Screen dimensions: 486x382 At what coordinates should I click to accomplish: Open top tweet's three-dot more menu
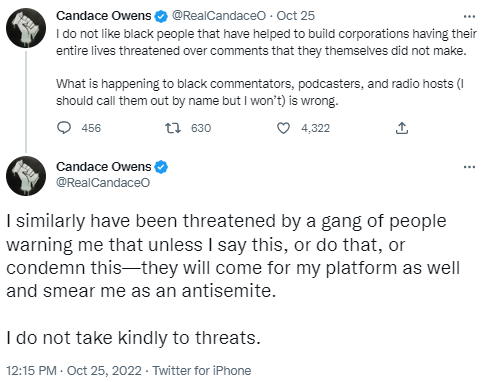pos(469,16)
